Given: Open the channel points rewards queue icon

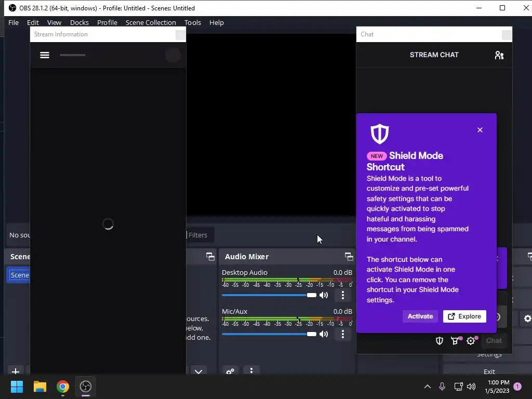Looking at the screenshot, I should pyautogui.click(x=455, y=341).
